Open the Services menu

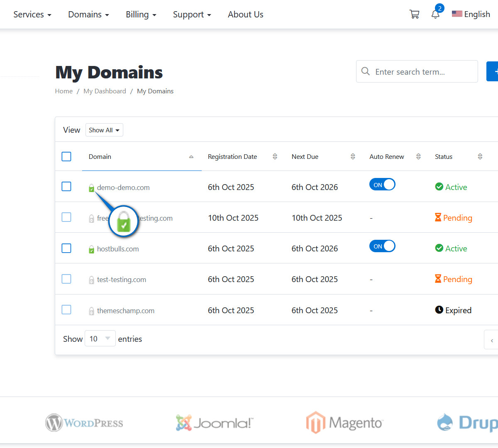32,15
